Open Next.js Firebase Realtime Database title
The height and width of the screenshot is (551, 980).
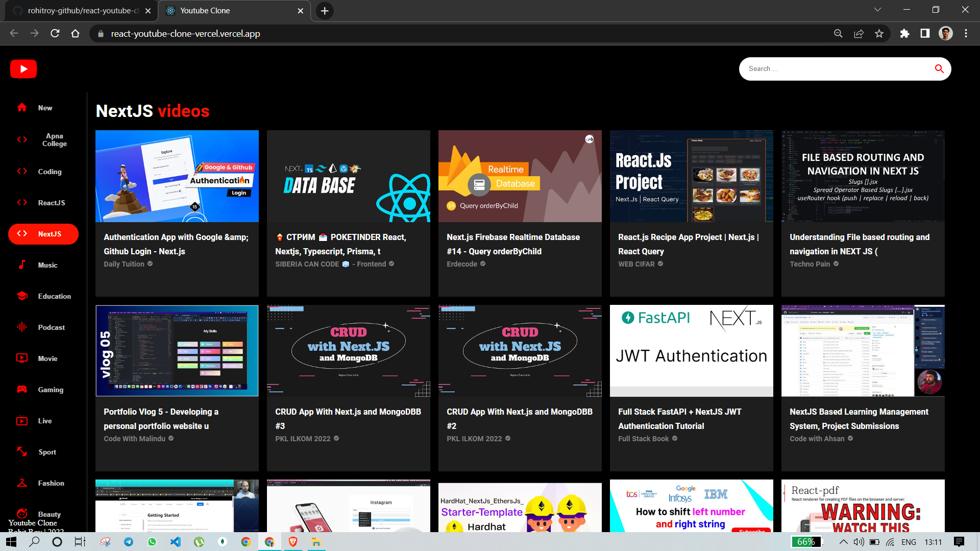[x=513, y=244]
